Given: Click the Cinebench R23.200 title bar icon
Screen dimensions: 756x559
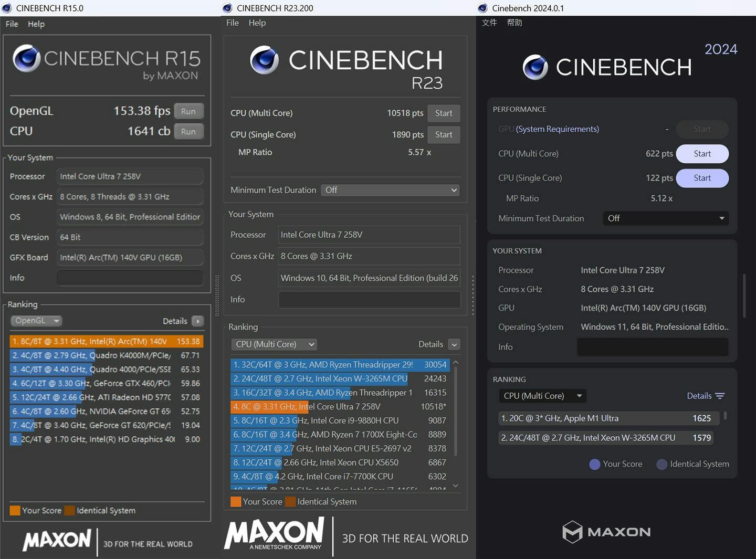Looking at the screenshot, I should [x=227, y=8].
